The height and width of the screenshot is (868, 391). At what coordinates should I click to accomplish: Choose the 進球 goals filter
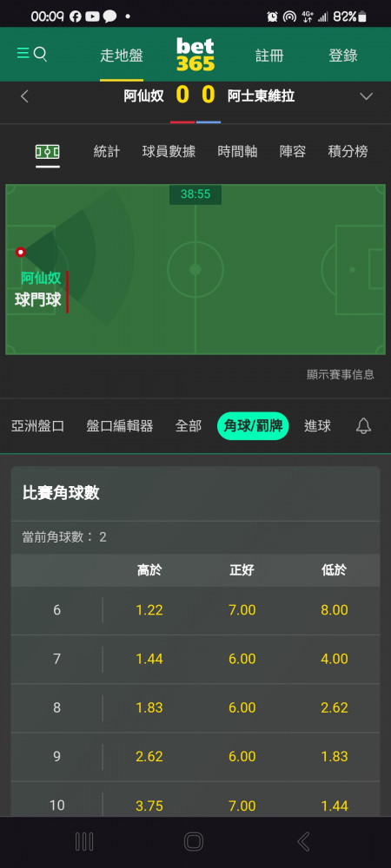[317, 425]
